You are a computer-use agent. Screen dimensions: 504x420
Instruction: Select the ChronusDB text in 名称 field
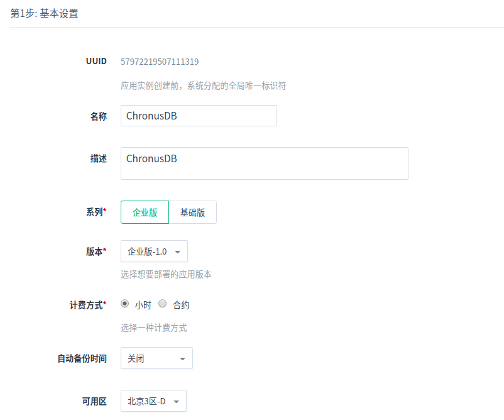tap(151, 116)
